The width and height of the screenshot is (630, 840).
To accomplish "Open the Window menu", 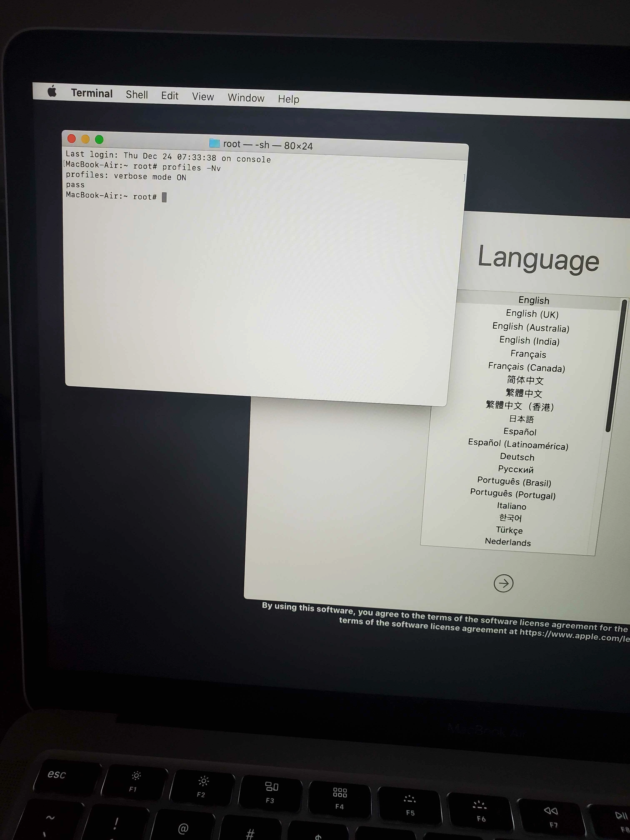I will [x=246, y=98].
